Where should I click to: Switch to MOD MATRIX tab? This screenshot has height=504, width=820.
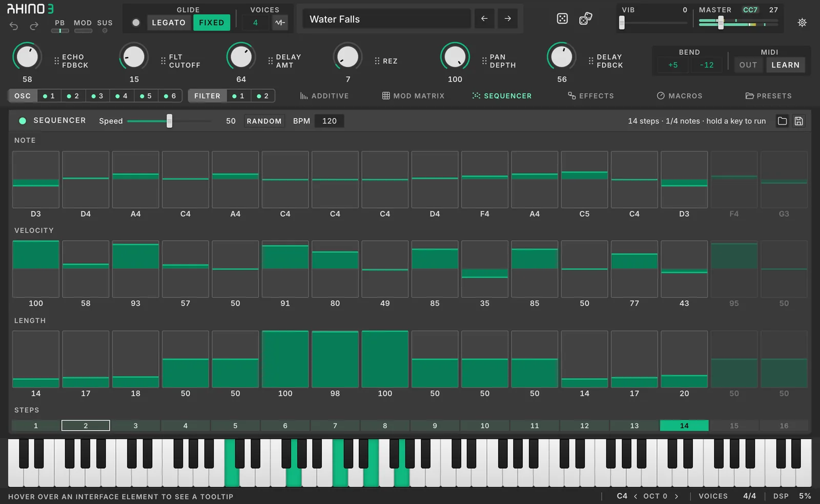pyautogui.click(x=413, y=96)
